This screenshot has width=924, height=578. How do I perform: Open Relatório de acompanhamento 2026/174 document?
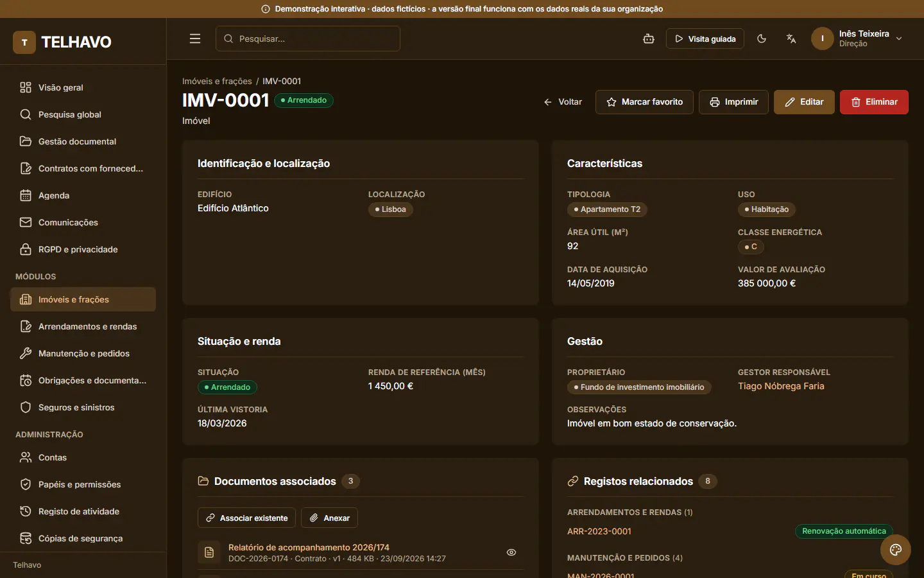[309, 547]
